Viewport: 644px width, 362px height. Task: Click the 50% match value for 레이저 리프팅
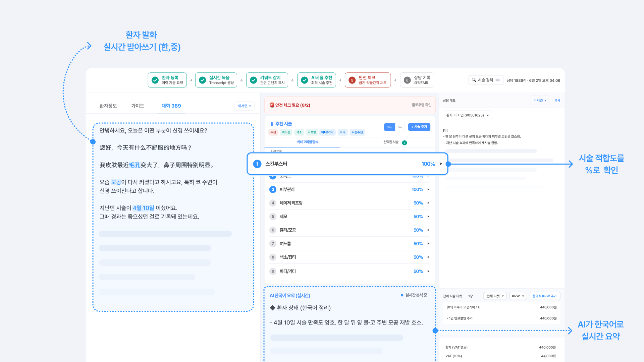[418, 203]
